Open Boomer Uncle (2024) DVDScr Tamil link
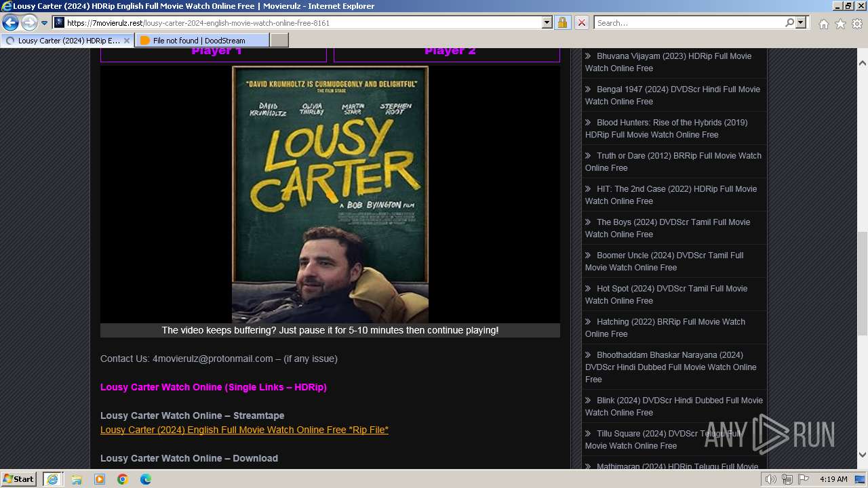Image resolution: width=868 pixels, height=488 pixels. click(664, 262)
